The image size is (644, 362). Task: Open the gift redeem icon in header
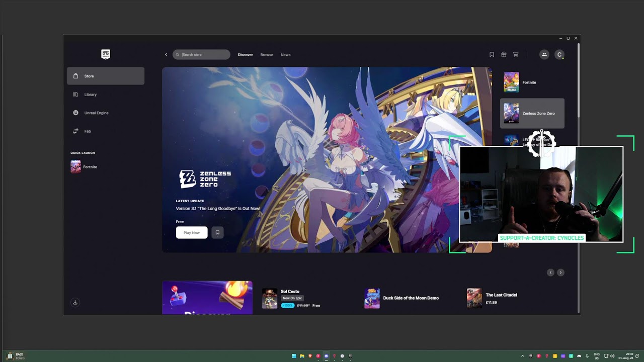[x=504, y=55]
